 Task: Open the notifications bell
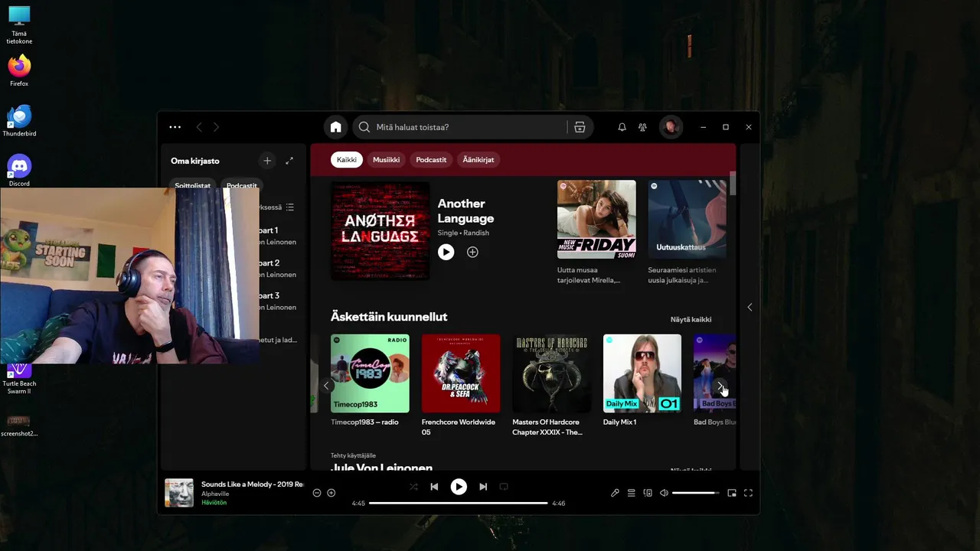622,127
